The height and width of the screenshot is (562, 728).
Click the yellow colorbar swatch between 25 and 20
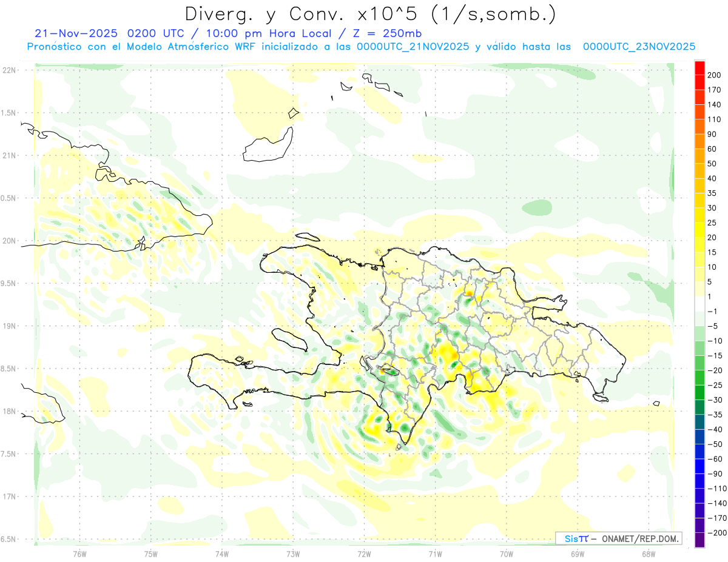699,230
